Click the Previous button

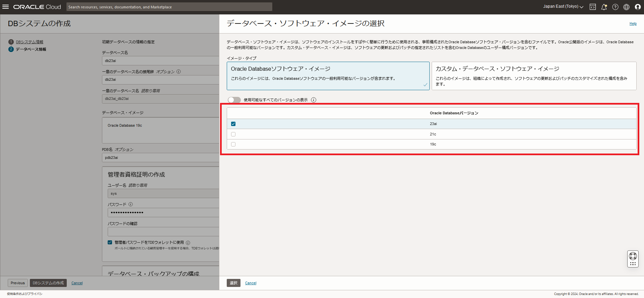[18, 283]
